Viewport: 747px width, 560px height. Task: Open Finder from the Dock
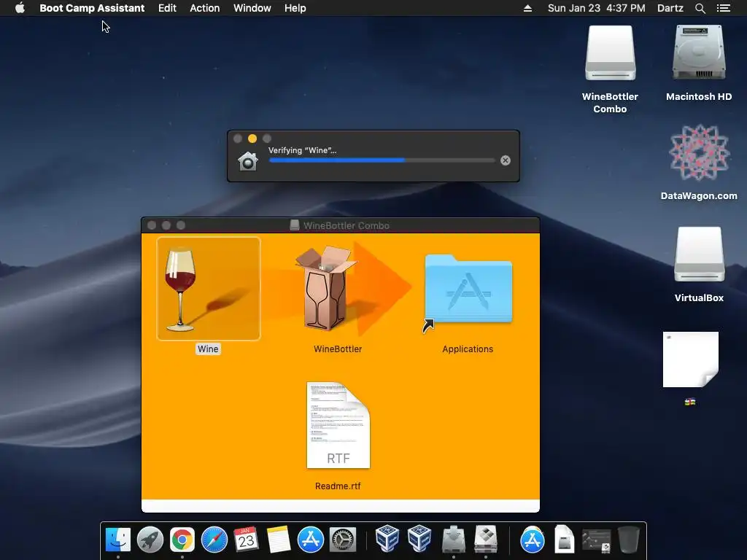[117, 540]
